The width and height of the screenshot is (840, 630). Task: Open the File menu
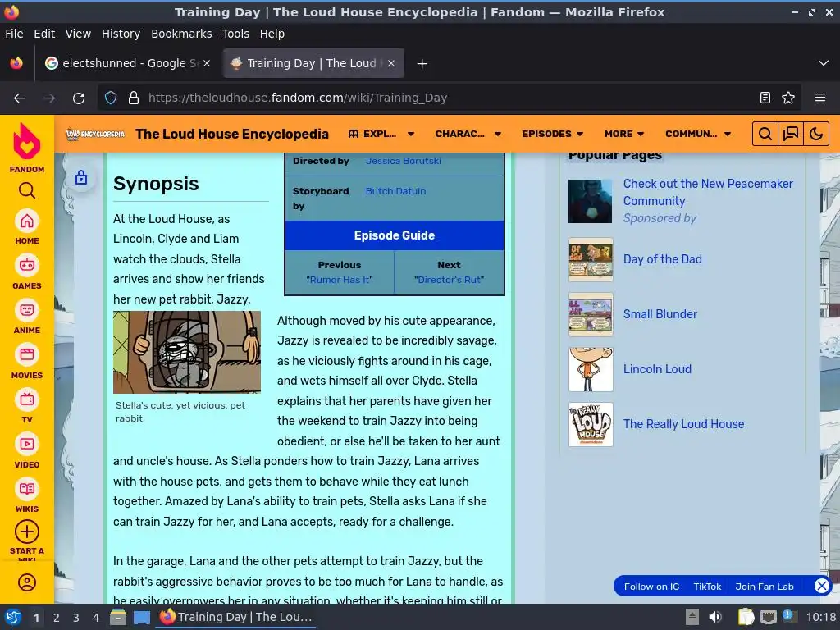14,34
